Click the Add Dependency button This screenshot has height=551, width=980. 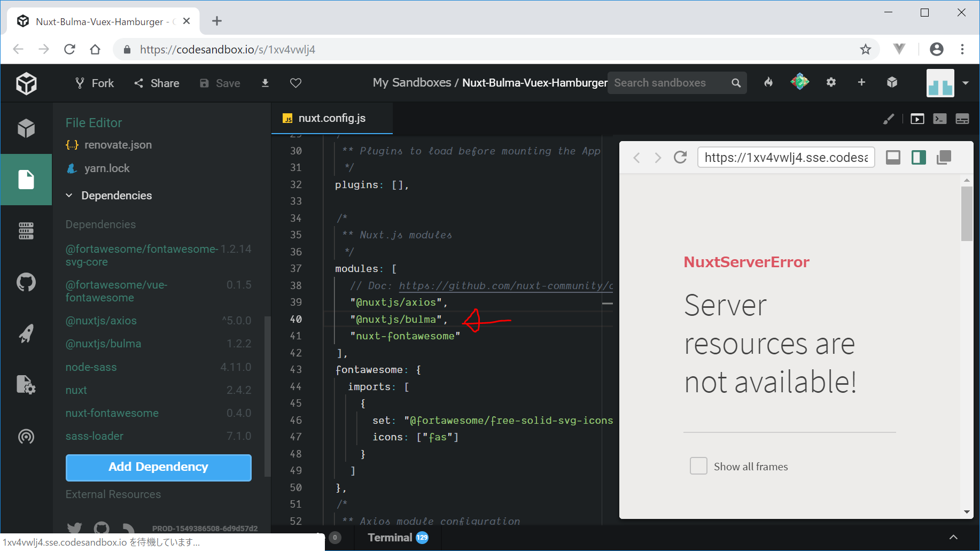point(158,467)
